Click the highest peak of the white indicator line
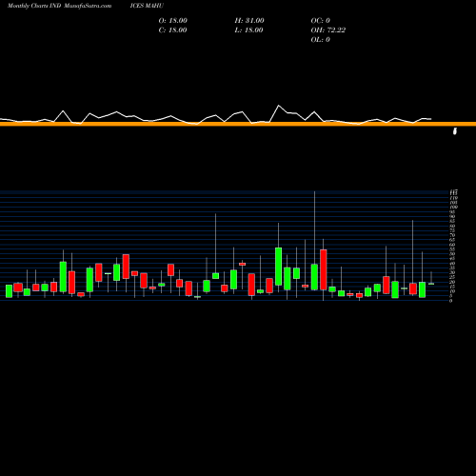 click(279, 106)
